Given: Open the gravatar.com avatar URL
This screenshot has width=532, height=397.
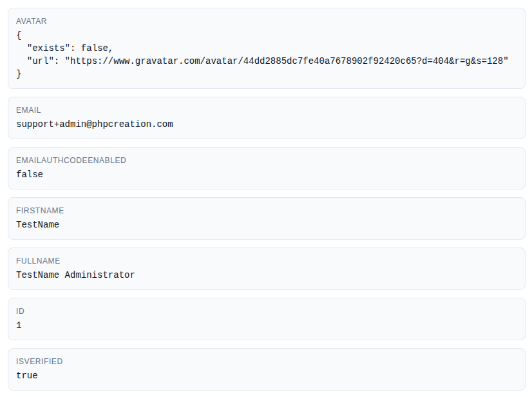Looking at the screenshot, I should (x=287, y=61).
